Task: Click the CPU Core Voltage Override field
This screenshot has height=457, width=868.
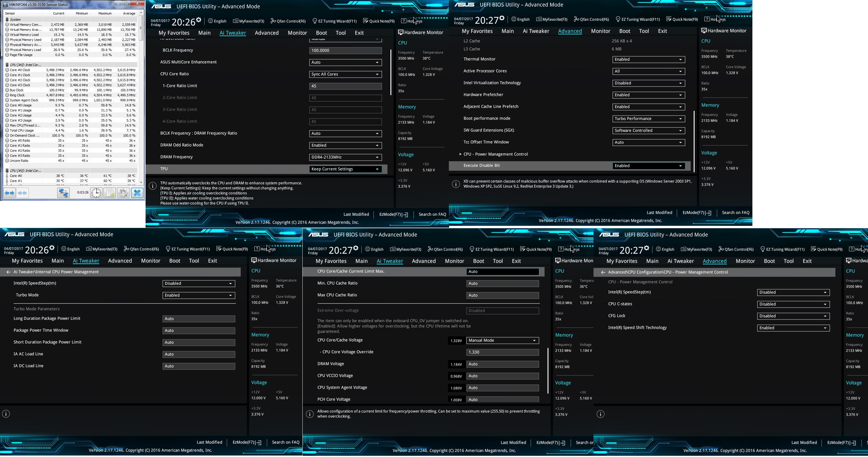Action: click(502, 352)
